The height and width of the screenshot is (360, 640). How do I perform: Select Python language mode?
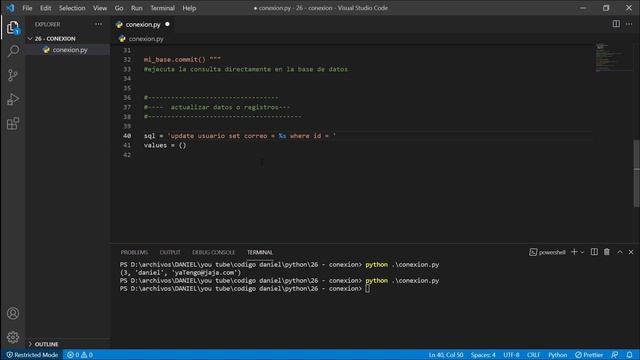tap(558, 355)
